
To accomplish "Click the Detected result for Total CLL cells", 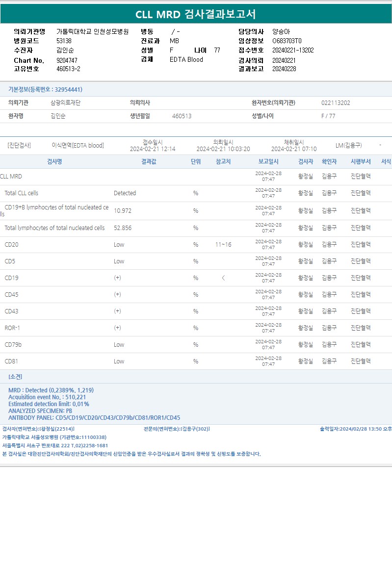I will [x=125, y=193].
